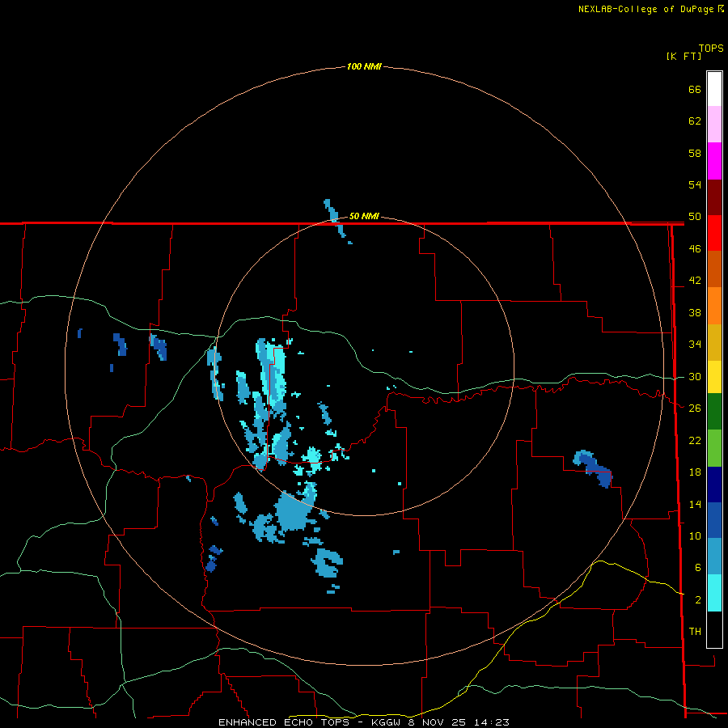Pick the dark green legend swatch
Screen dimensions: 728x728
pos(714,412)
